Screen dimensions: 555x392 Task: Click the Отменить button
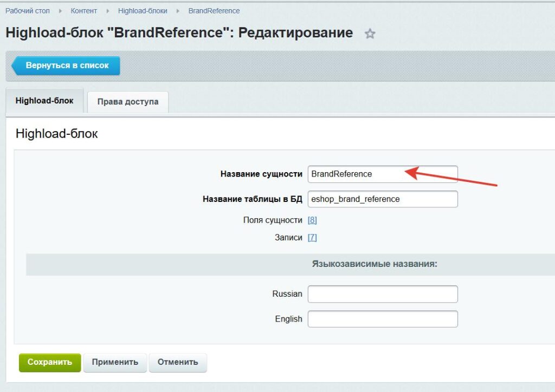[178, 362]
